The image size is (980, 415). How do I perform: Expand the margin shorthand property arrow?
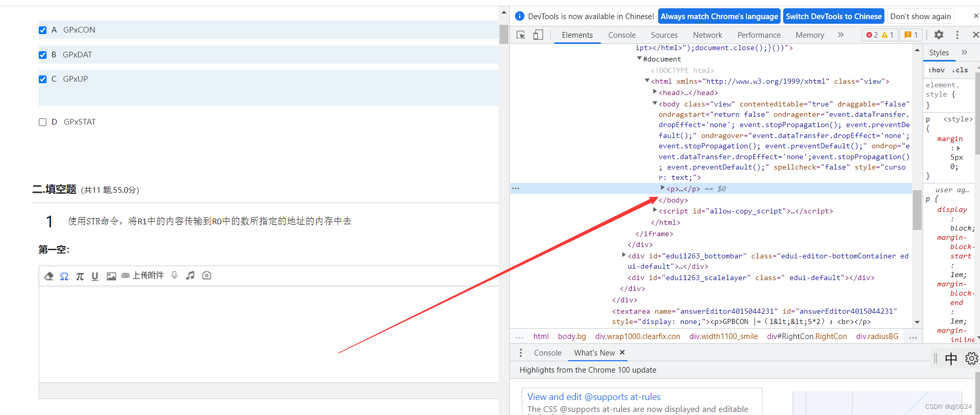(x=959, y=148)
